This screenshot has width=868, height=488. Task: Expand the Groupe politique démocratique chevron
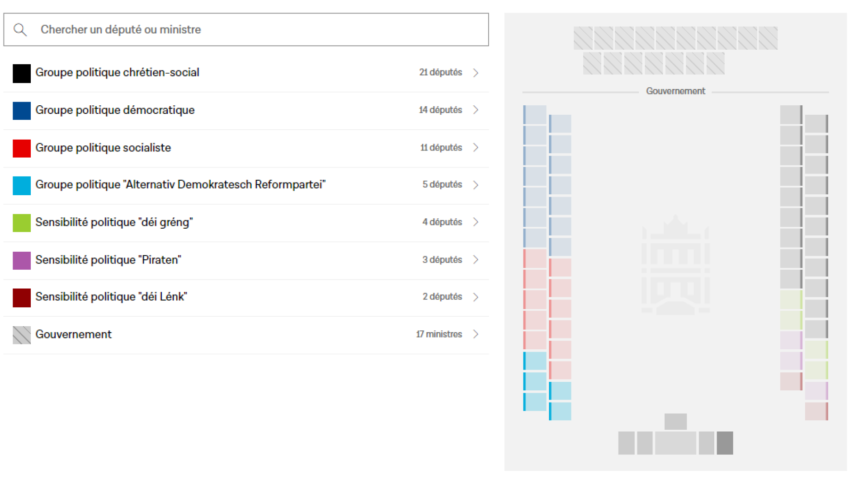tap(476, 110)
